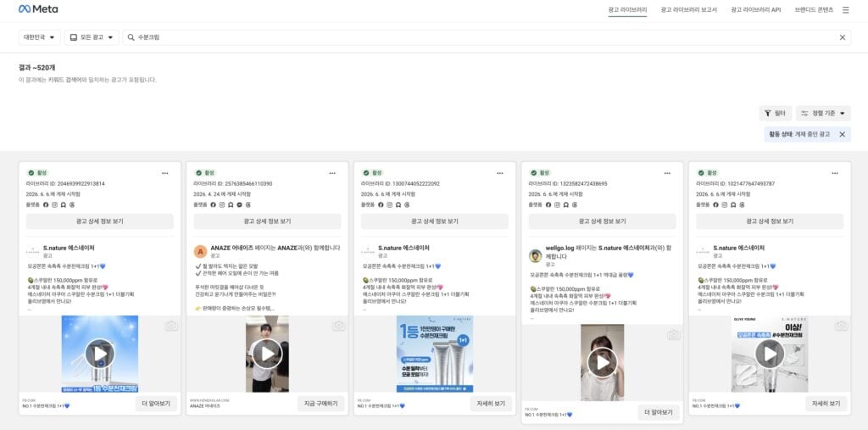Click Threads platform icon on ad 1300744052222092

pos(408,205)
